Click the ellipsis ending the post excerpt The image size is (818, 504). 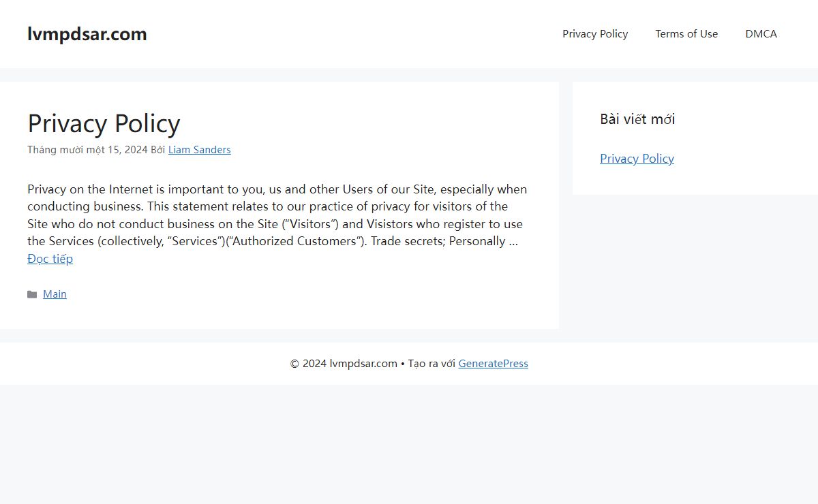pyautogui.click(x=513, y=242)
